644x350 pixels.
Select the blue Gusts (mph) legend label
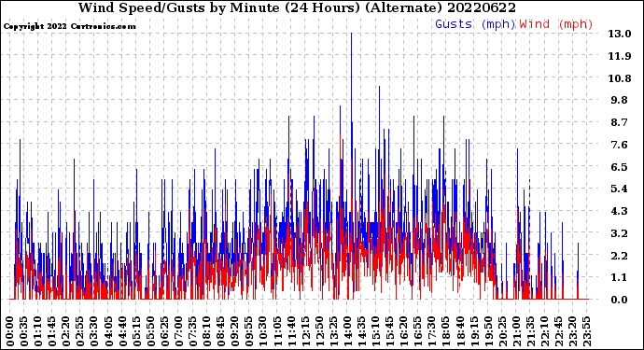(475, 24)
